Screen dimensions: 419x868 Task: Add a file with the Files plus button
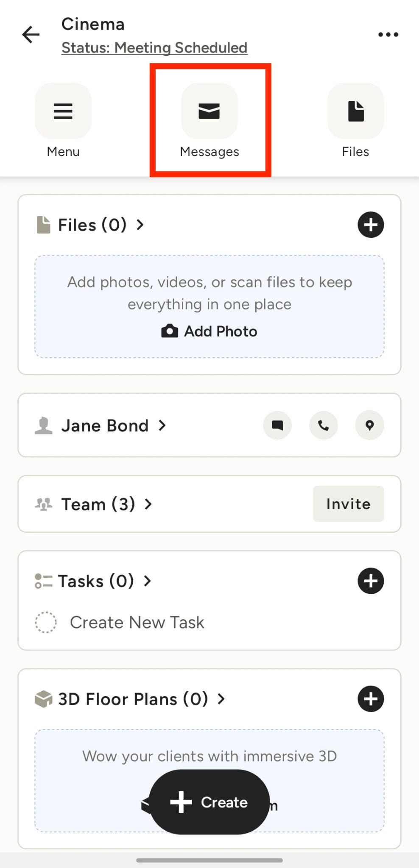click(x=371, y=225)
